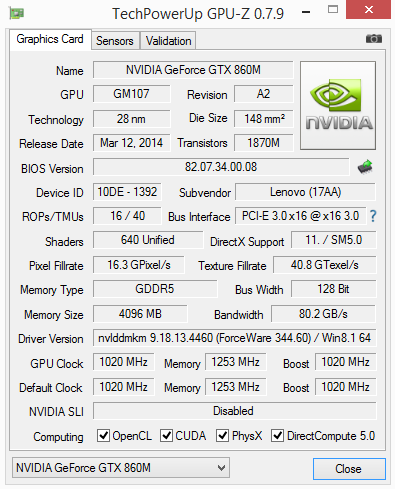
Task: Toggle the OpenCL checkbox
Action: [103, 435]
